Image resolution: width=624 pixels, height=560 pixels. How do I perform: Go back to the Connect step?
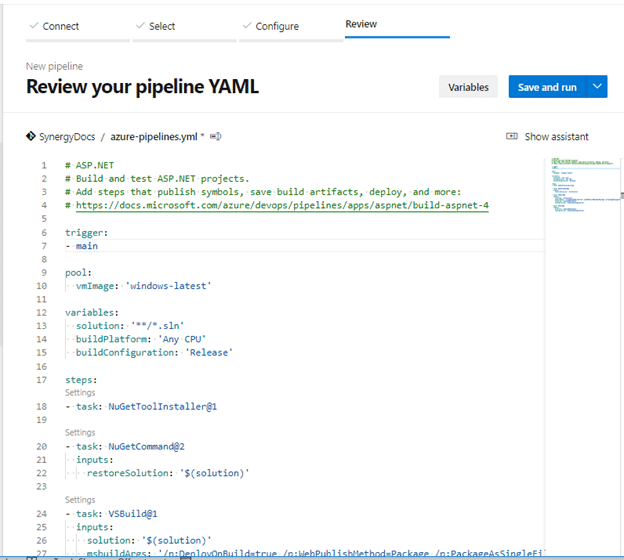60,26
